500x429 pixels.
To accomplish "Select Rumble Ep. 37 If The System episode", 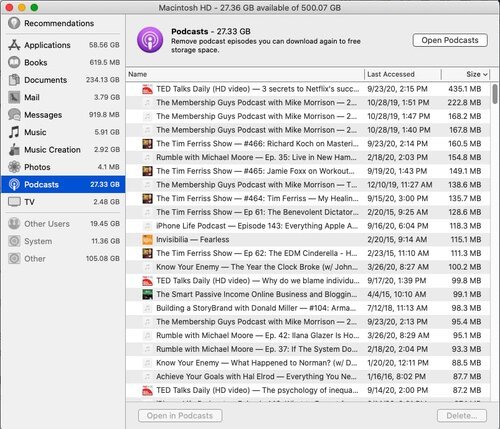I will [x=308, y=349].
